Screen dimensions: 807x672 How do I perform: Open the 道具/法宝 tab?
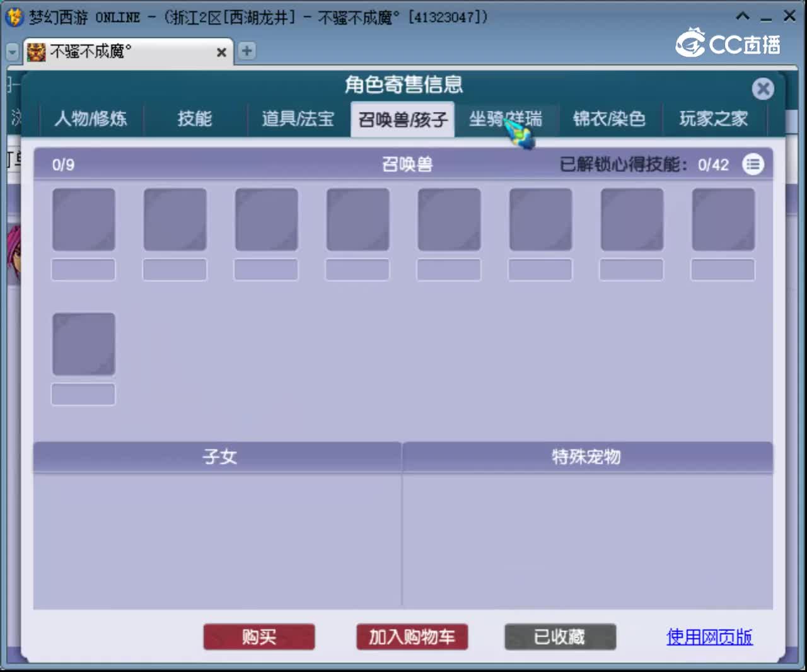298,119
